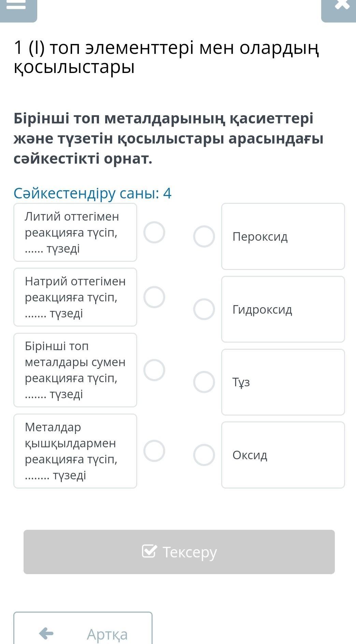Choose the radio next to 'Оксид'
This screenshot has width=356, height=644.
[204, 455]
